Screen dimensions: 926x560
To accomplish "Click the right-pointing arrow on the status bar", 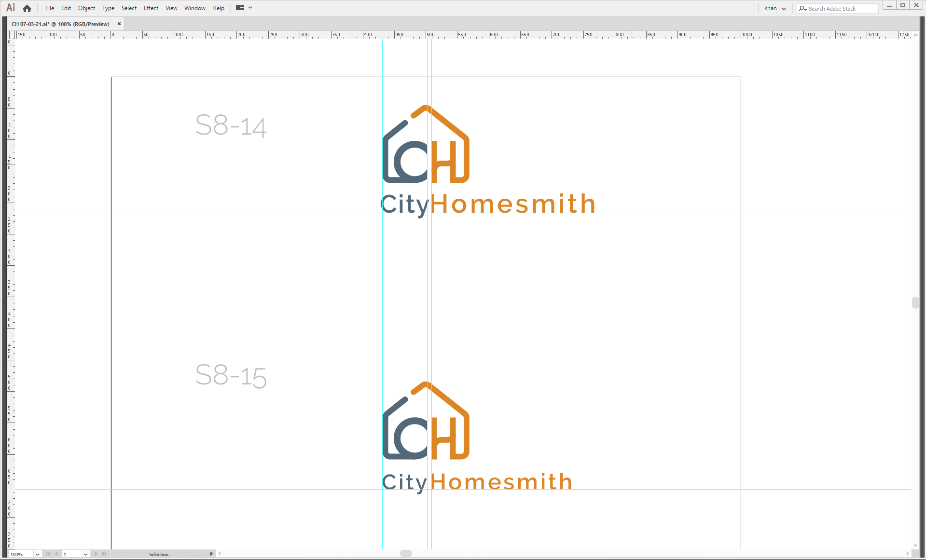I will pyautogui.click(x=211, y=554).
